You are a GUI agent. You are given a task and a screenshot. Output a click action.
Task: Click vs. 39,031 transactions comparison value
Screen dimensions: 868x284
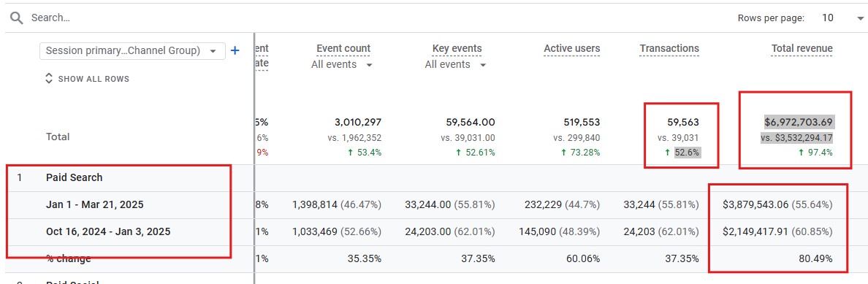pyautogui.click(x=678, y=138)
